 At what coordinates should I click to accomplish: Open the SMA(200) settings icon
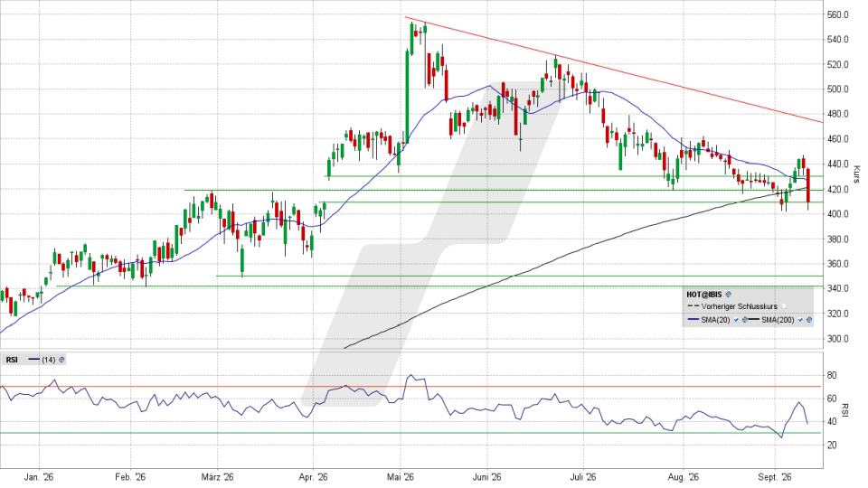809,320
